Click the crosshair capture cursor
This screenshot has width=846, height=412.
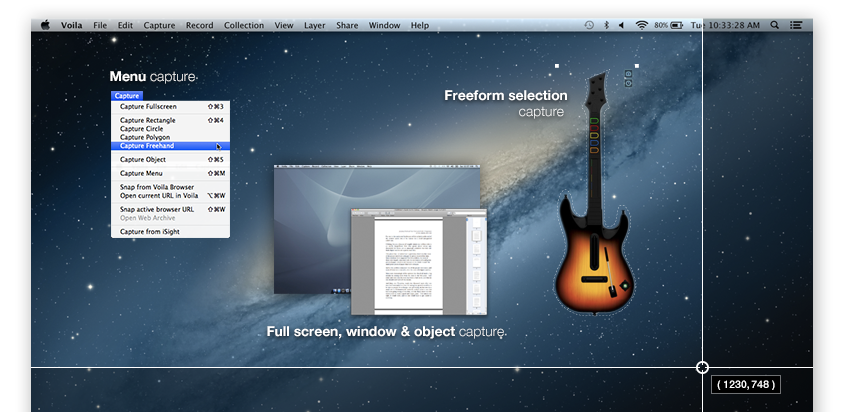click(702, 367)
